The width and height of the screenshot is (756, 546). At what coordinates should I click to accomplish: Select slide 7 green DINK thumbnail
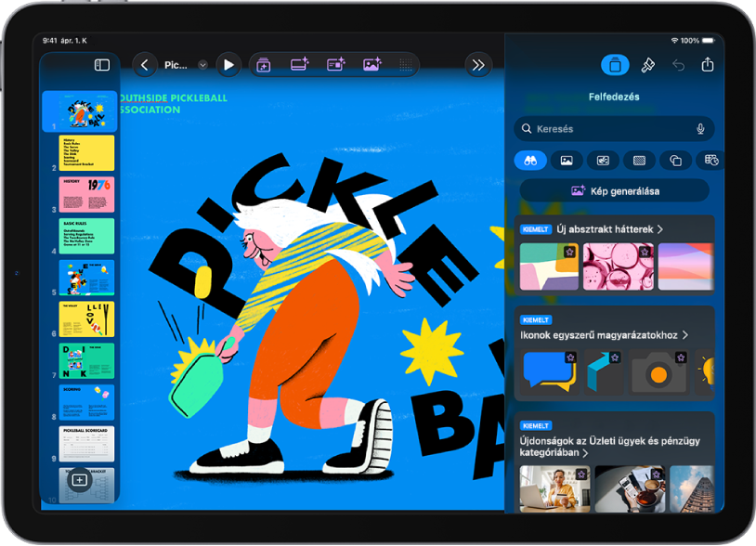click(x=86, y=361)
